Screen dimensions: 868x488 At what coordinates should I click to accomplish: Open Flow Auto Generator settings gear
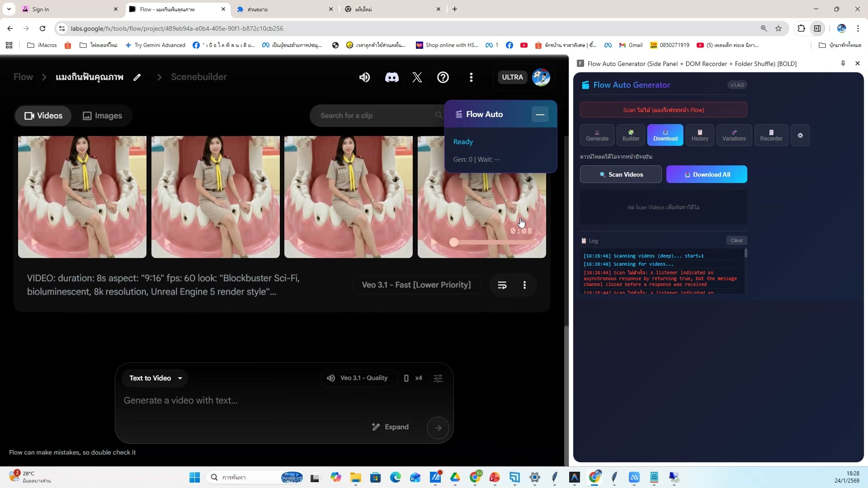[800, 135]
